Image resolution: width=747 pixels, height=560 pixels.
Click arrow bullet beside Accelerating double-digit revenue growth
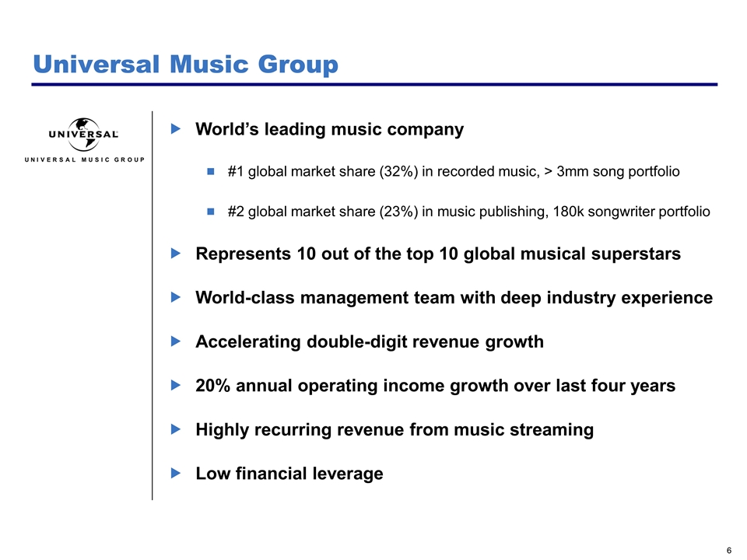click(175, 341)
